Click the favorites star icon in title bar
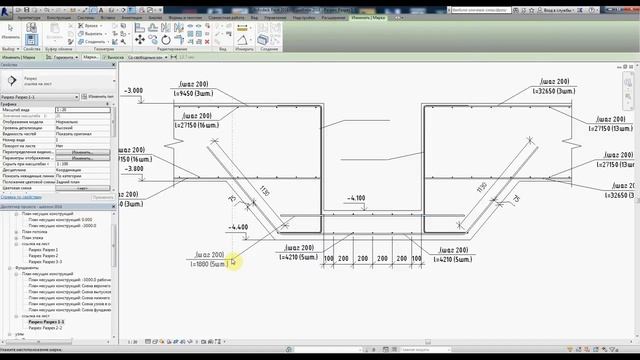Viewport: 640px width, 360px height. 532,10
